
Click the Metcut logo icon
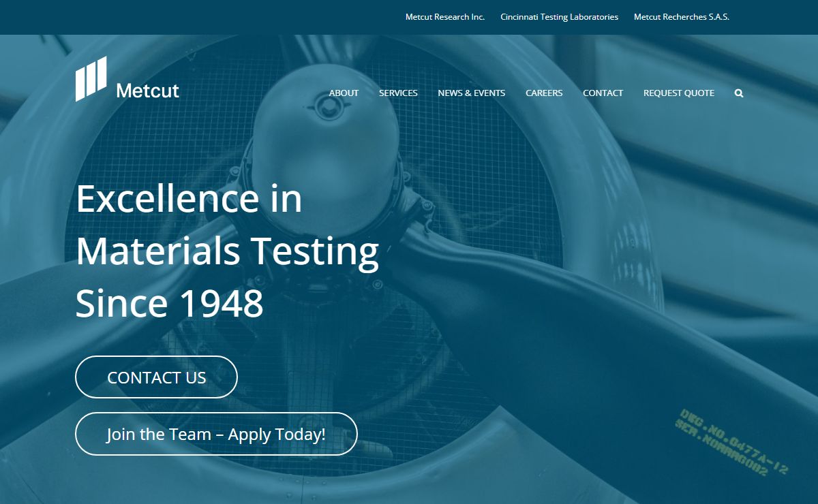(x=91, y=79)
